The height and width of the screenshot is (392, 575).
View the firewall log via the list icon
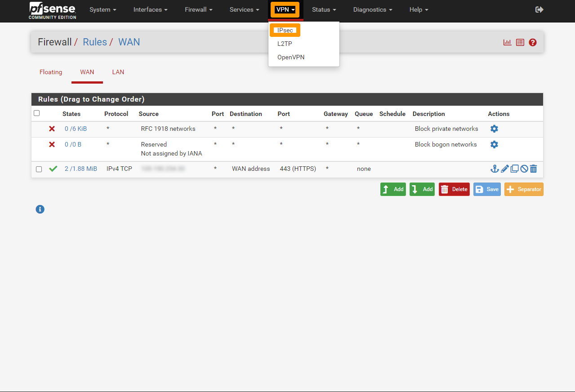[520, 42]
